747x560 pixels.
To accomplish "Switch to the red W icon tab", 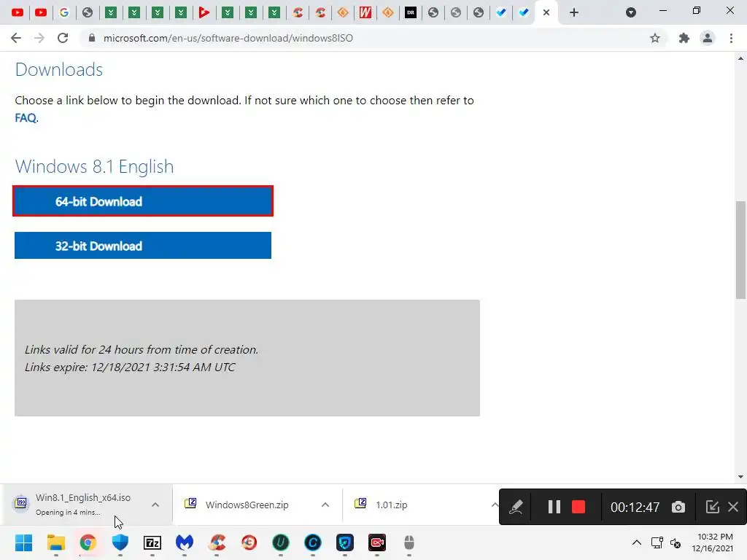I will pos(365,12).
